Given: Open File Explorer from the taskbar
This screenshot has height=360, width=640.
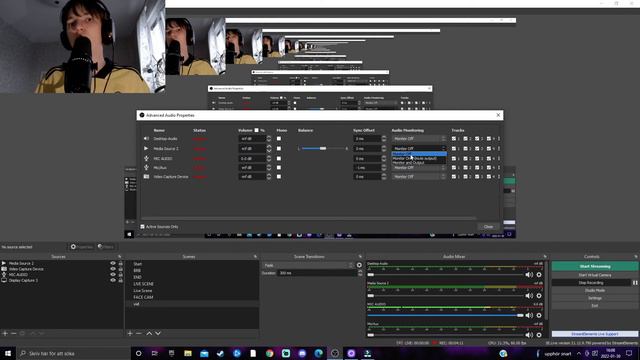Looking at the screenshot, I should click(x=188, y=353).
